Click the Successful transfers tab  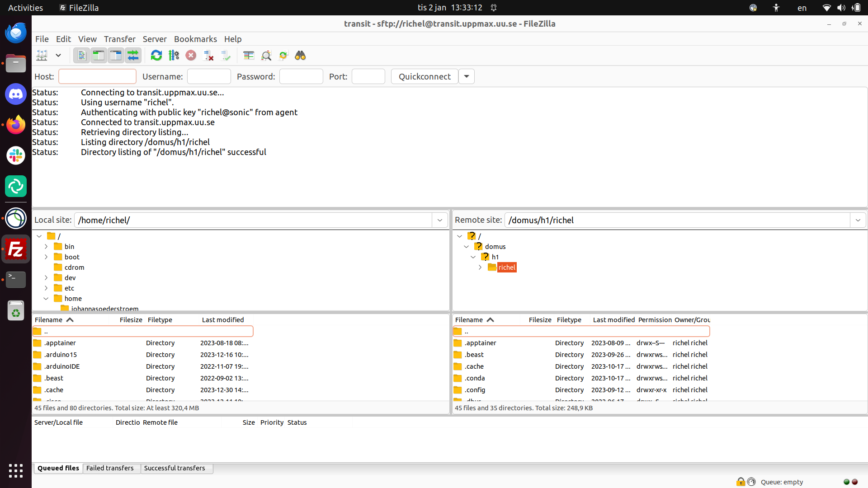[174, 468]
